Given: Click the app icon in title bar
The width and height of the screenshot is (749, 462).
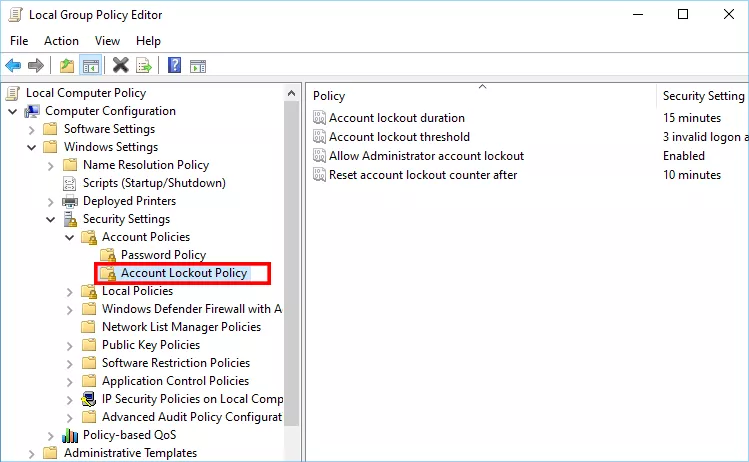Looking at the screenshot, I should pos(15,15).
